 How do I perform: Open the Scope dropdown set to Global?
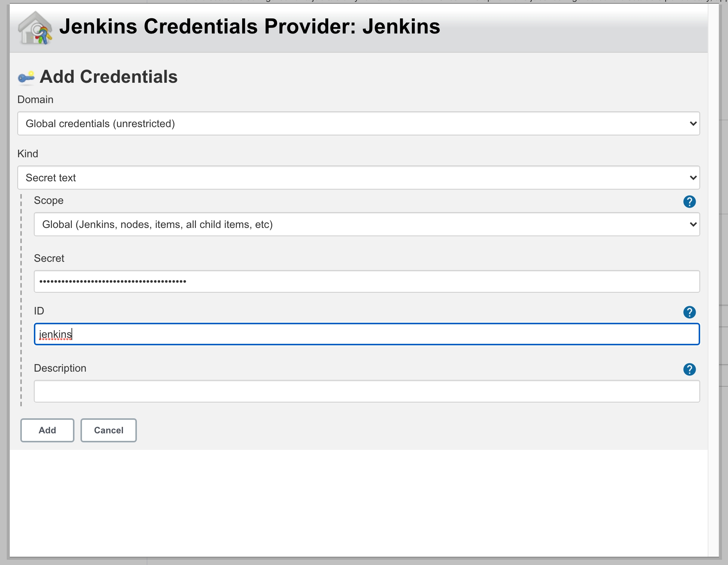click(366, 224)
